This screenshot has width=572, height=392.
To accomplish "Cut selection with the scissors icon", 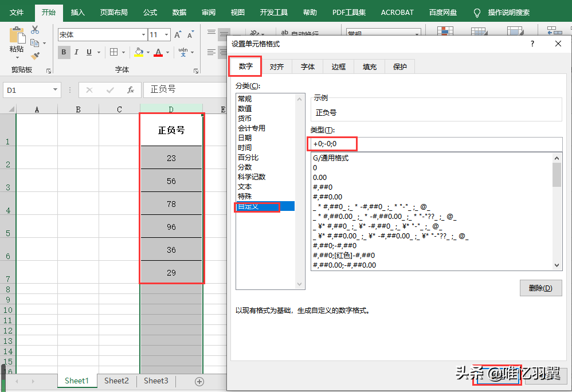I will (x=35, y=30).
